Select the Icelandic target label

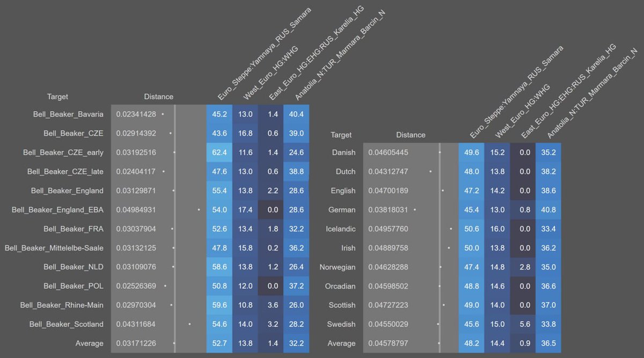(340, 229)
